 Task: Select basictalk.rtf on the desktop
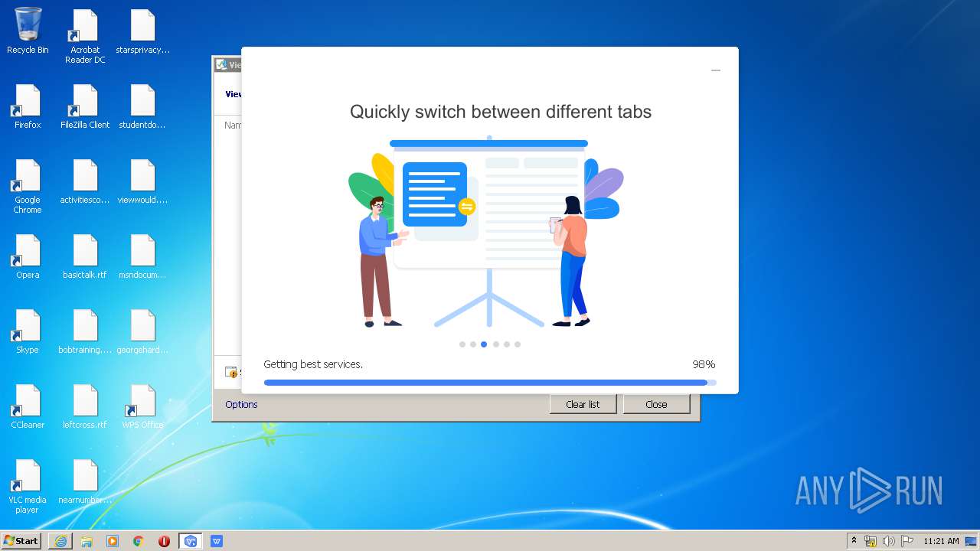[x=85, y=256]
